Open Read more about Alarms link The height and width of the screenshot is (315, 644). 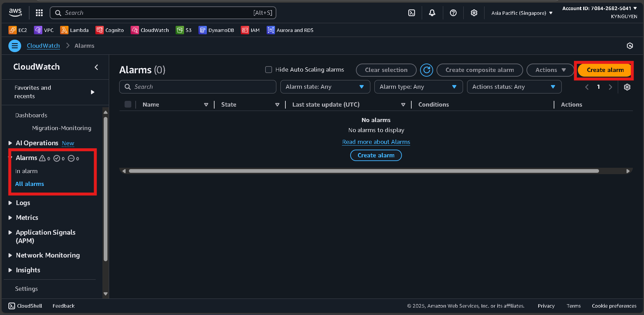[376, 142]
